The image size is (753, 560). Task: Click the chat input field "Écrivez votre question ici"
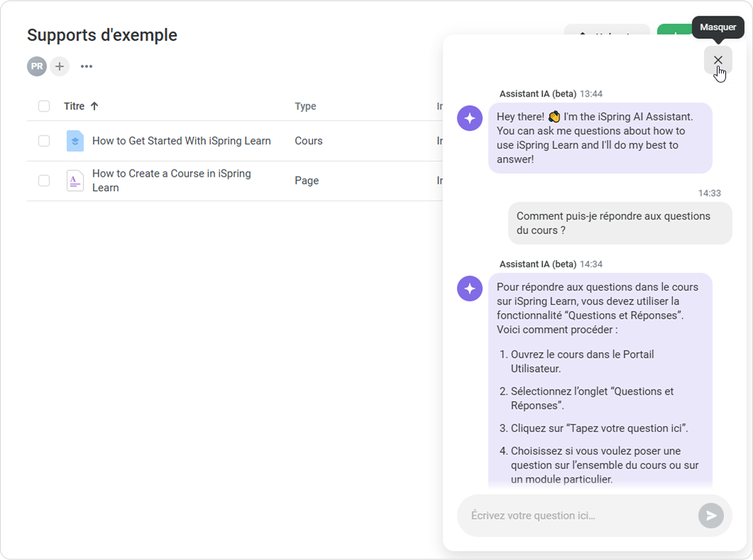click(x=582, y=515)
